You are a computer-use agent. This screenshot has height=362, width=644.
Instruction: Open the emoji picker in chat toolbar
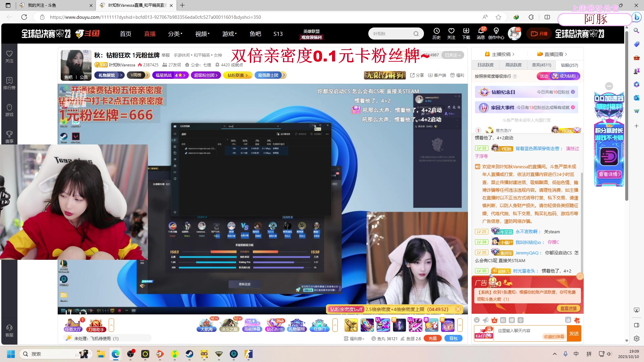tap(477, 320)
